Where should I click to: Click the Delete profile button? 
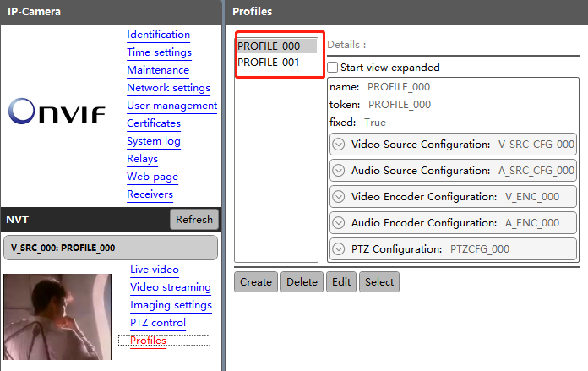pyautogui.click(x=302, y=281)
